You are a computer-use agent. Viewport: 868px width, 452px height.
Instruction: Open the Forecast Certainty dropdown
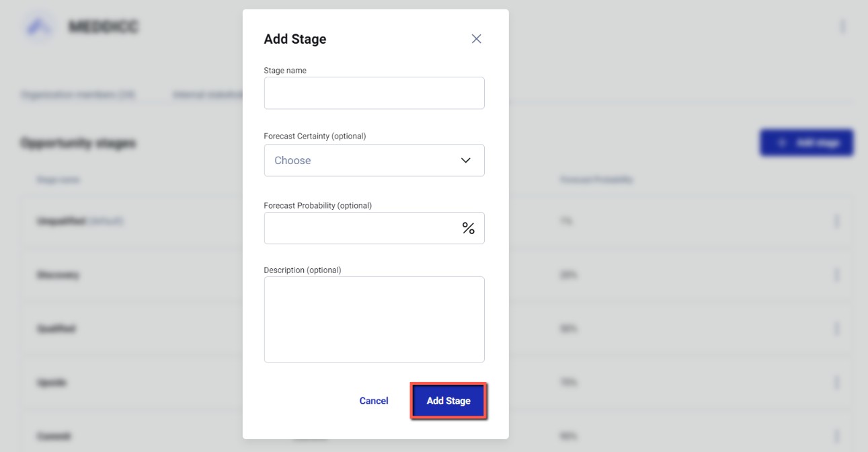click(x=374, y=160)
